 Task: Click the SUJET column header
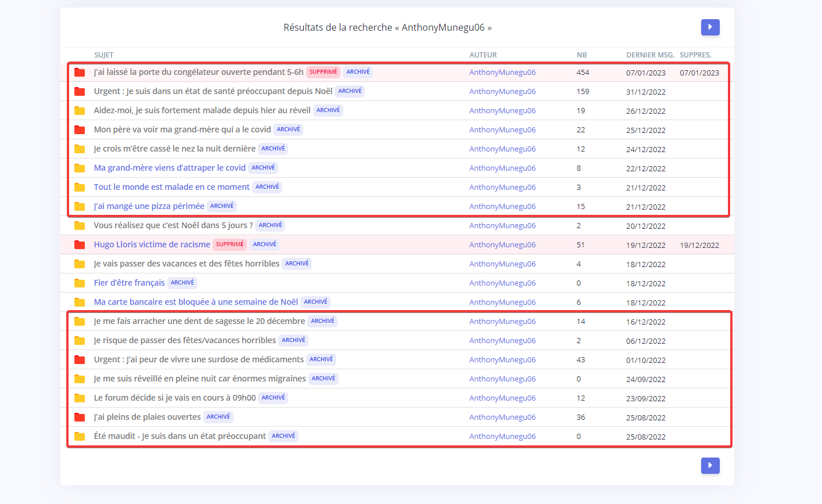tap(104, 55)
